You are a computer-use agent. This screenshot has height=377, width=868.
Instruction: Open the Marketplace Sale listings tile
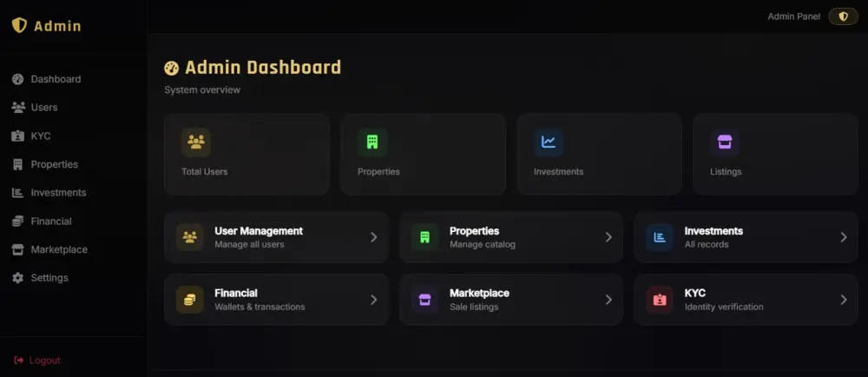511,300
